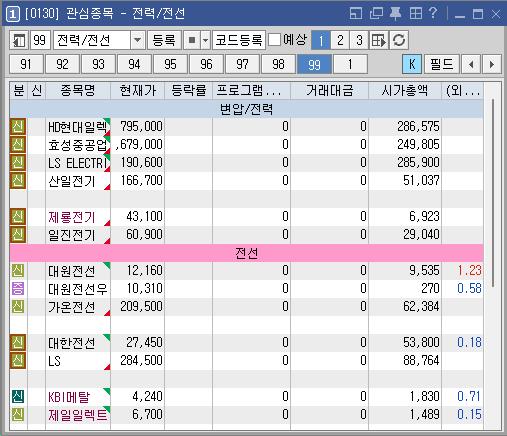Select group tab 93
This screenshot has height=436, width=507.
(x=98, y=64)
